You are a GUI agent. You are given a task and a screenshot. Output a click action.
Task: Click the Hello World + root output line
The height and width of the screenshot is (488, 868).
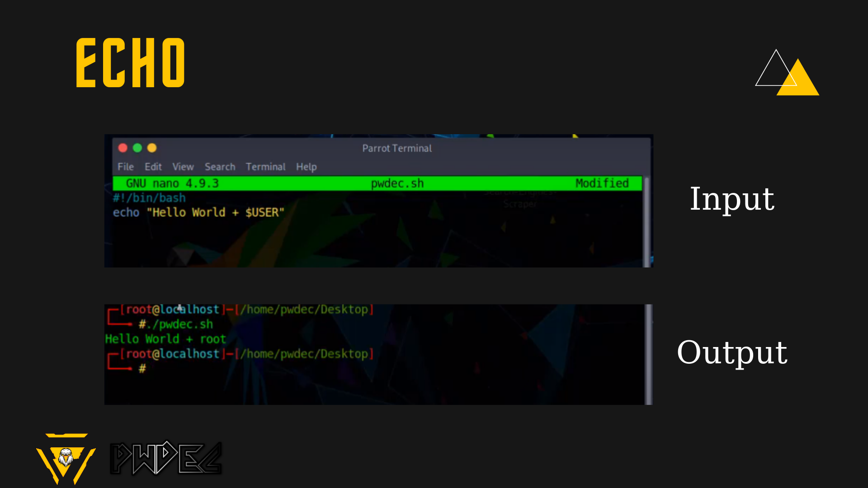coord(165,339)
